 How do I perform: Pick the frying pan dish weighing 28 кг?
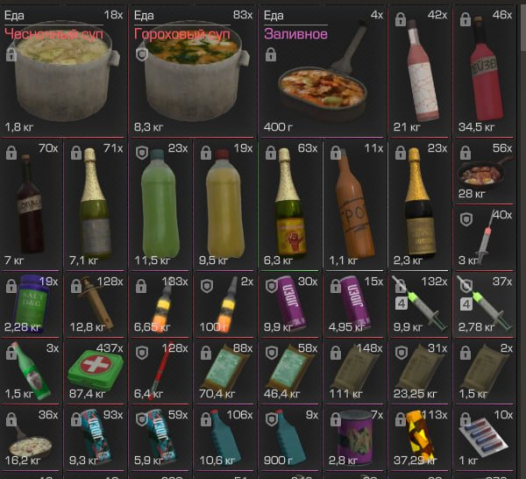[484, 172]
